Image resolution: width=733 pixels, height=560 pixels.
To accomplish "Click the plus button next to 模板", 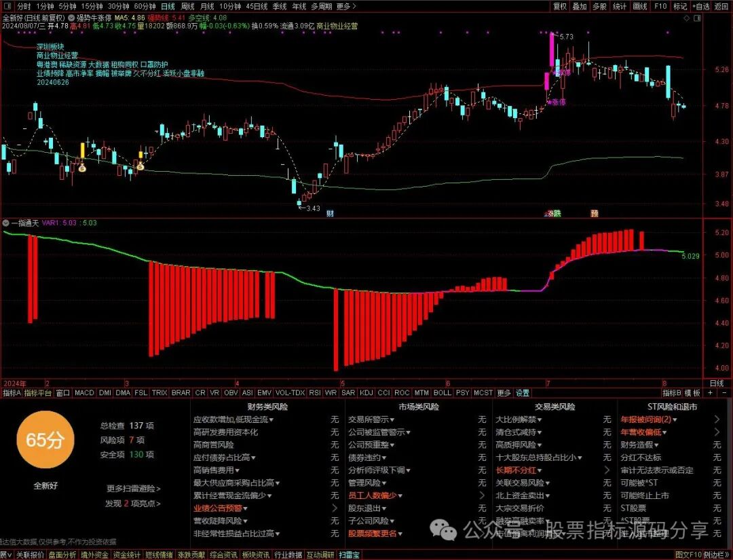I will click(x=710, y=393).
